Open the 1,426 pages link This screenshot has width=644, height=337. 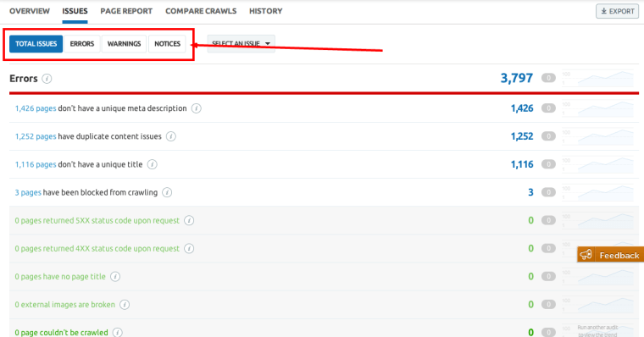(36, 108)
